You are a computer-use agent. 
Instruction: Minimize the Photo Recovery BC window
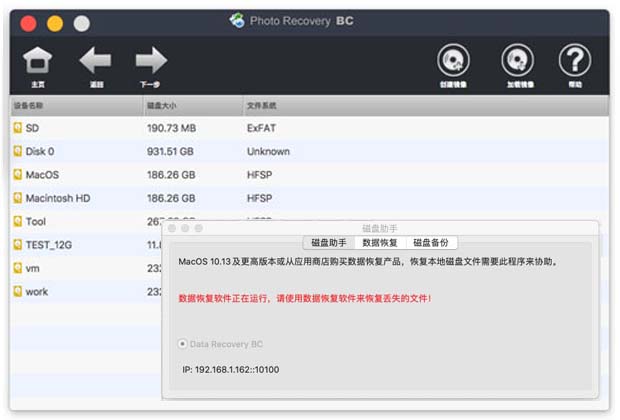coord(55,23)
